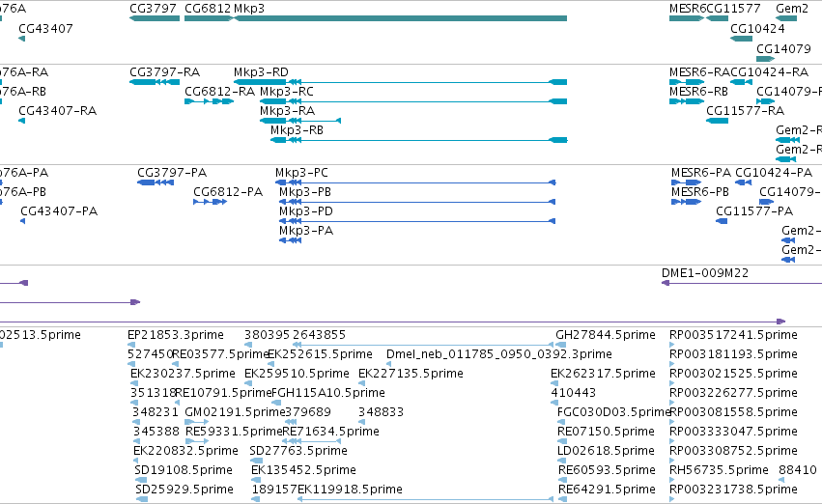Image resolution: width=822 pixels, height=504 pixels.
Task: Select the CG6812 gene label
Action: pyautogui.click(x=208, y=9)
